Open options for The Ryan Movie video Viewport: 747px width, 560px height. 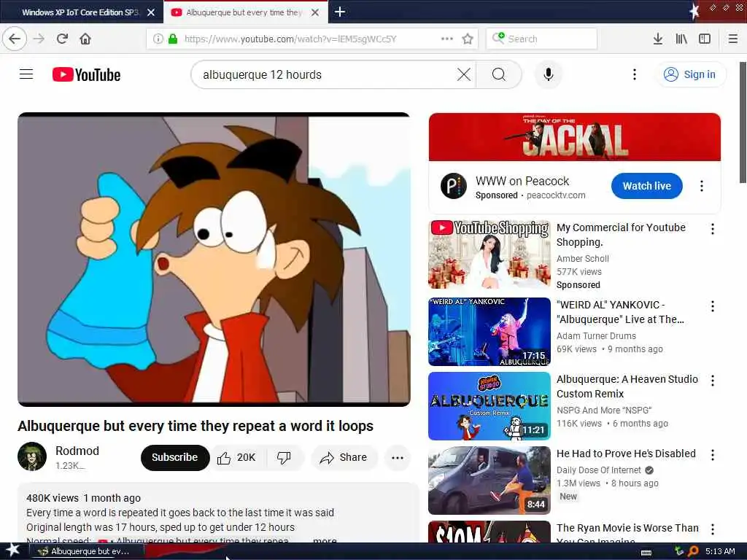[712, 529]
